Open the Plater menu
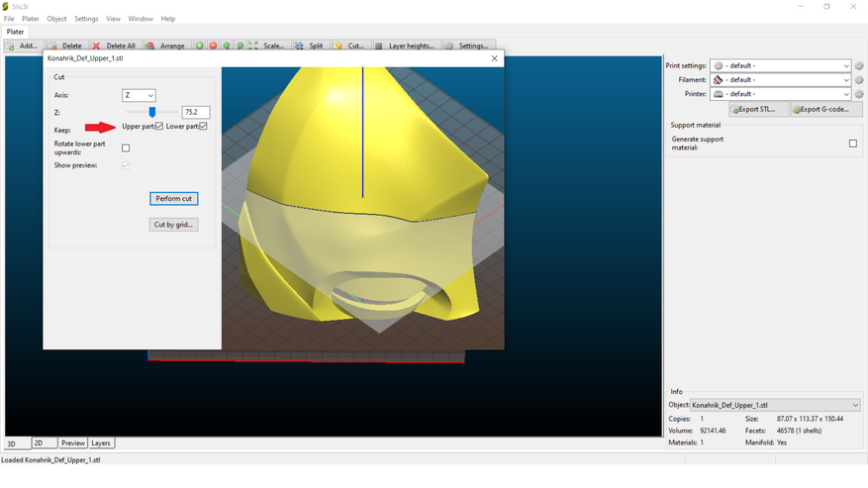Image resolution: width=868 pixels, height=488 pixels. point(31,19)
